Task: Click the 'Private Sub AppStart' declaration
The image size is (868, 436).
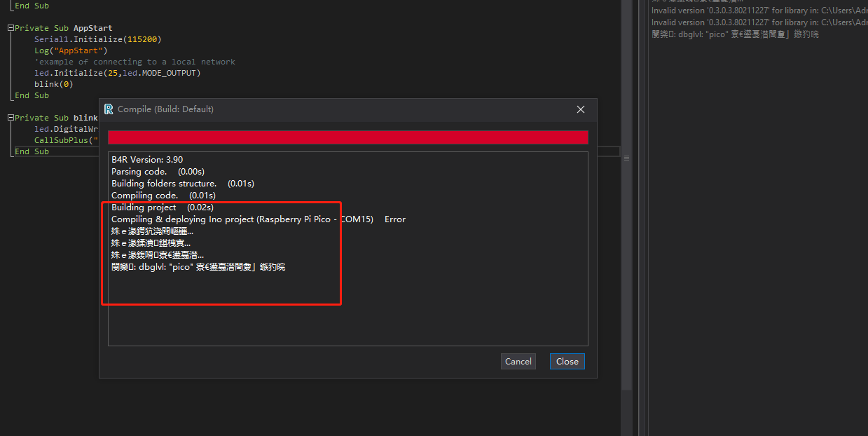Action: [x=64, y=28]
